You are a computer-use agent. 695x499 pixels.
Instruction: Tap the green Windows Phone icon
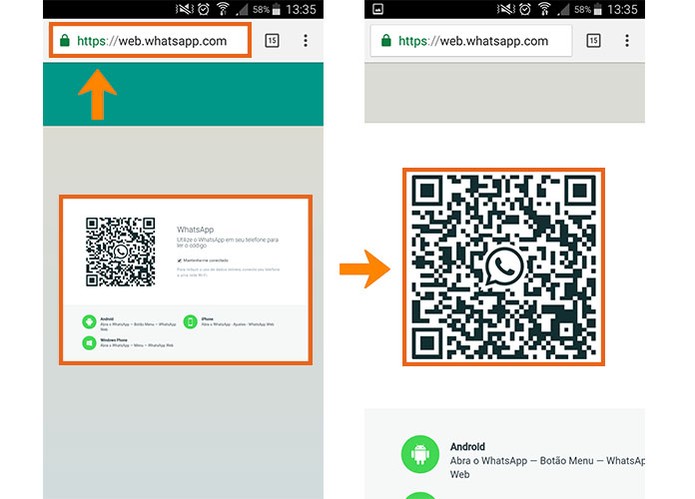coord(89,343)
